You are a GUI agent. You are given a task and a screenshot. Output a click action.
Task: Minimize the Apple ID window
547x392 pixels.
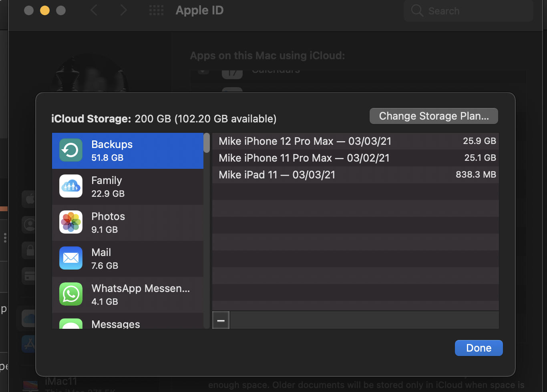(x=45, y=10)
